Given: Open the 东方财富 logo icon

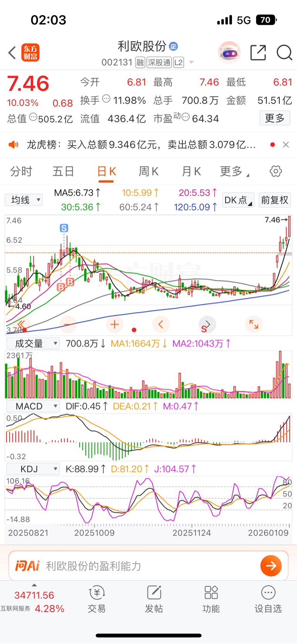Looking at the screenshot, I should (x=31, y=53).
